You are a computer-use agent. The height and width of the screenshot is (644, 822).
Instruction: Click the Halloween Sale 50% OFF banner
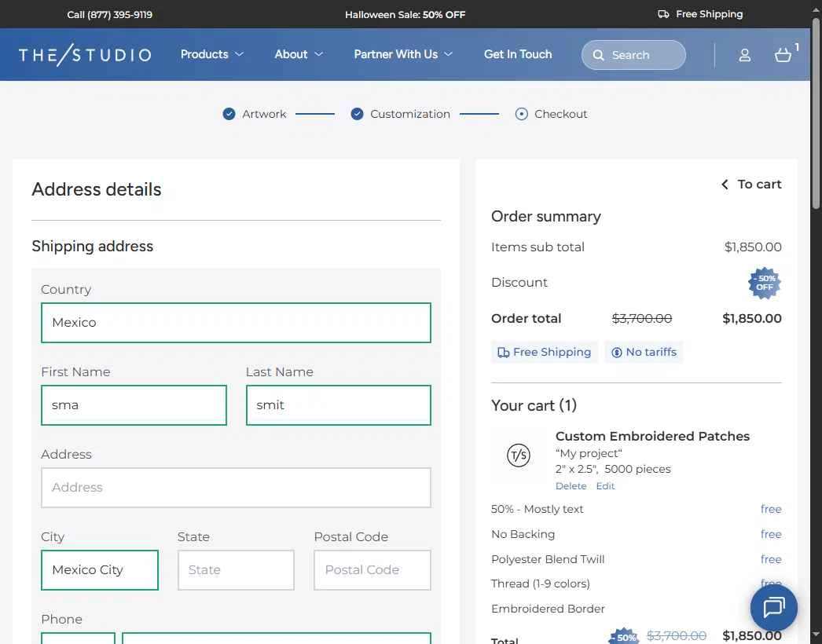(x=405, y=15)
